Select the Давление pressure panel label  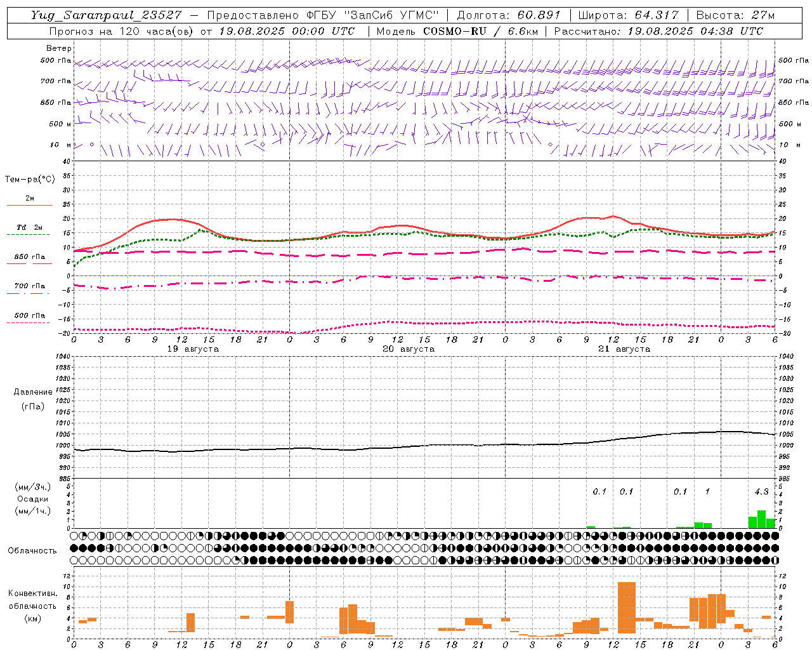[33, 392]
